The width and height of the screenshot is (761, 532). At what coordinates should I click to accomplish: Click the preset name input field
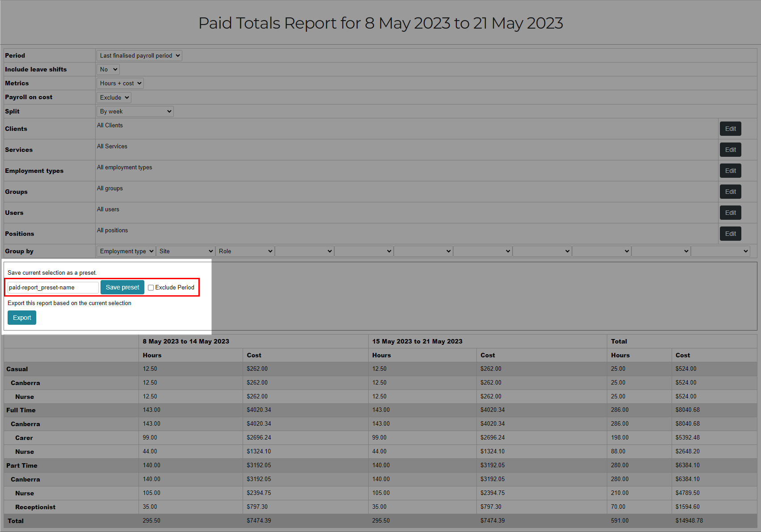coord(53,287)
